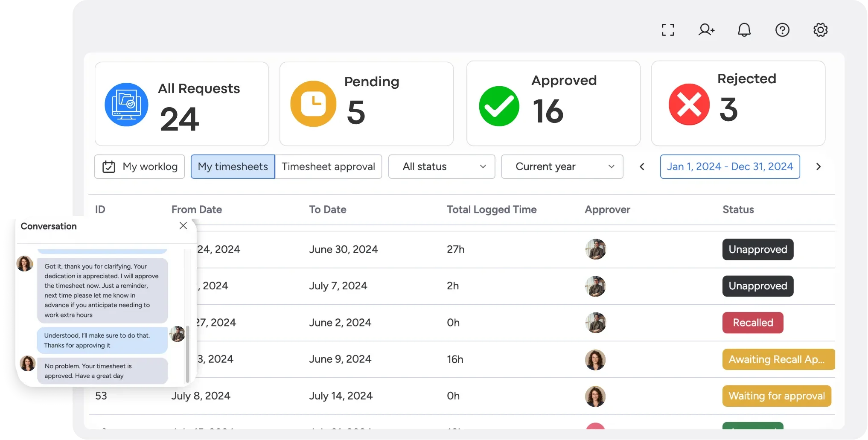Viewport: 868px width, 440px height.
Task: Sort by From Date column header
Action: 197,210
